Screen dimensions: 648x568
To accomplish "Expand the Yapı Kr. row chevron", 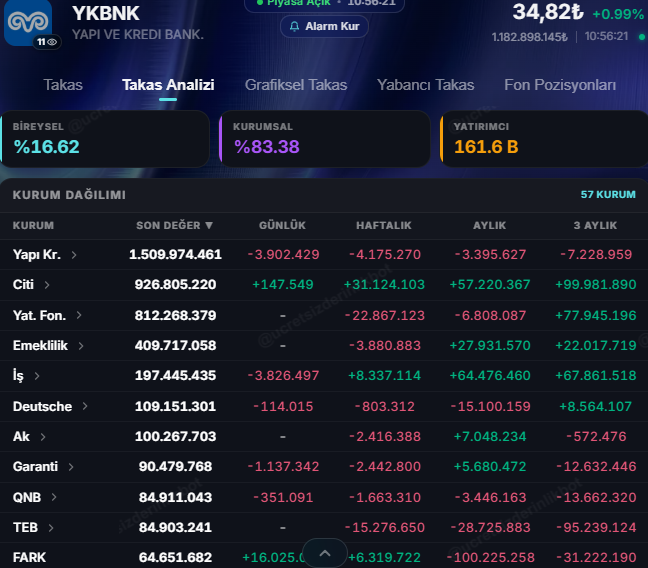I will pyautogui.click(x=74, y=255).
